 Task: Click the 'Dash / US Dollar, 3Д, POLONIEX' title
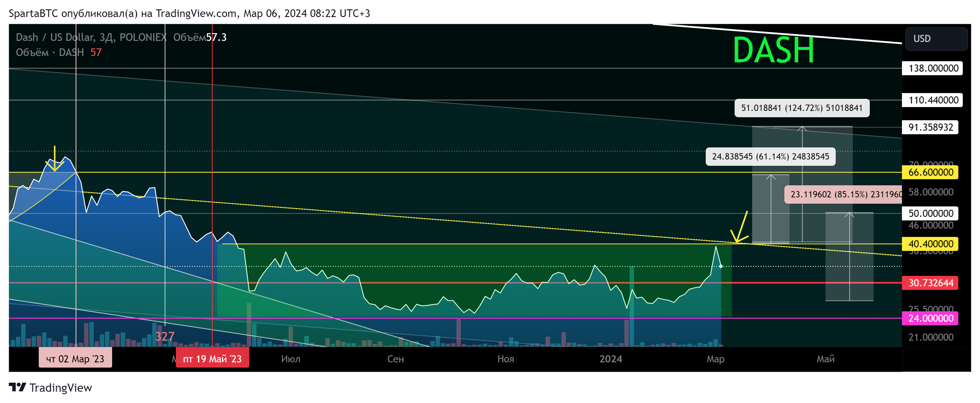pyautogui.click(x=91, y=37)
